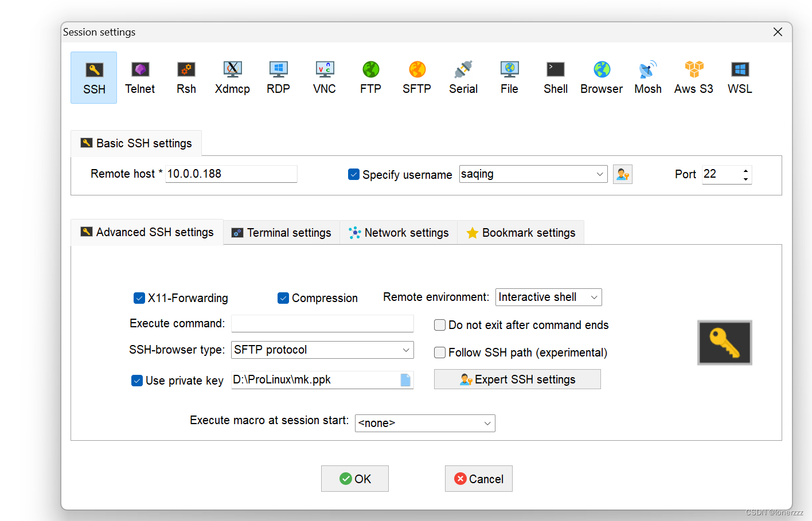The image size is (812, 521).
Task: Click the Expert SSH settings button
Action: pos(517,379)
